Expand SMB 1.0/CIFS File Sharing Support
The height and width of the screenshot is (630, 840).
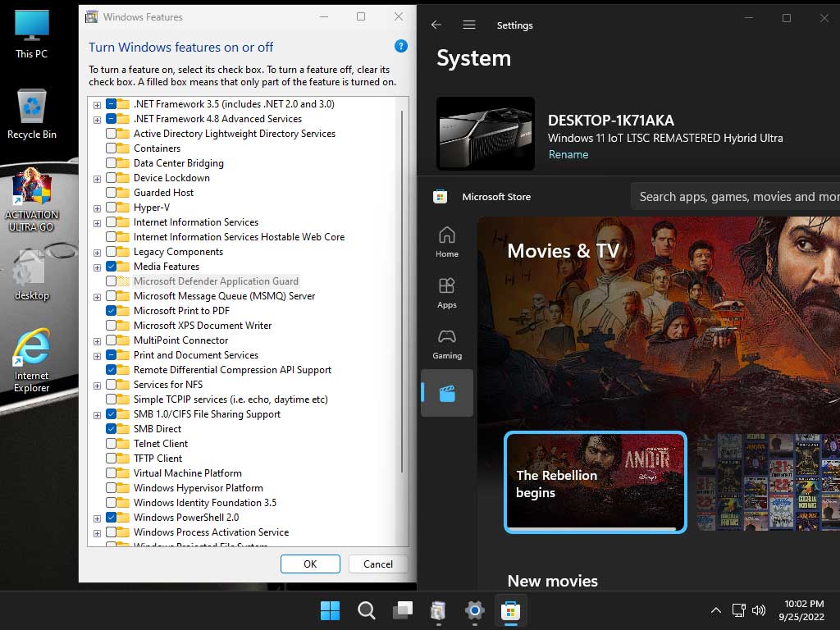[97, 414]
